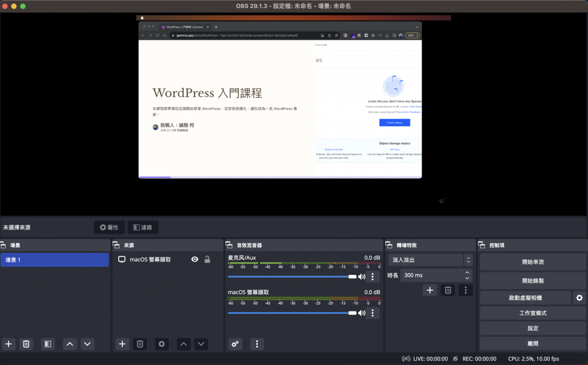This screenshot has width=588, height=365.
Task: Mute the macOS 螢幕擷取 audio channel
Action: [362, 313]
